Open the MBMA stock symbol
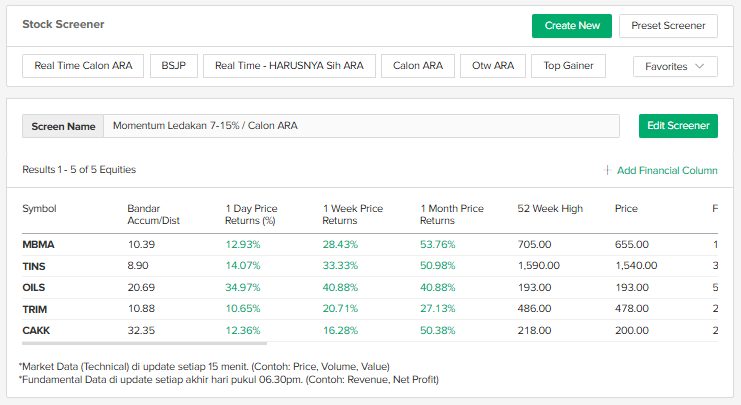The image size is (741, 405). coord(38,244)
